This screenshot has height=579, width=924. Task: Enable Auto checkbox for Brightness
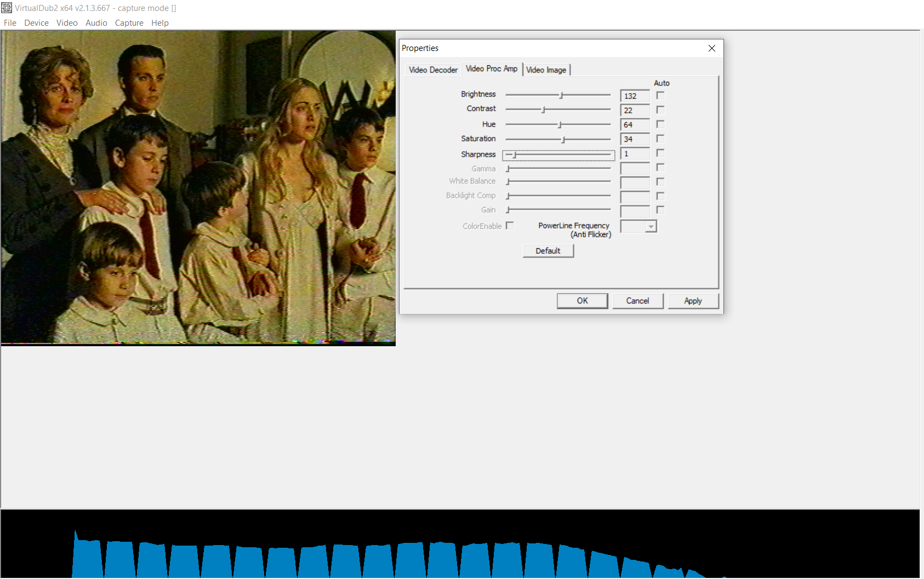pyautogui.click(x=660, y=95)
